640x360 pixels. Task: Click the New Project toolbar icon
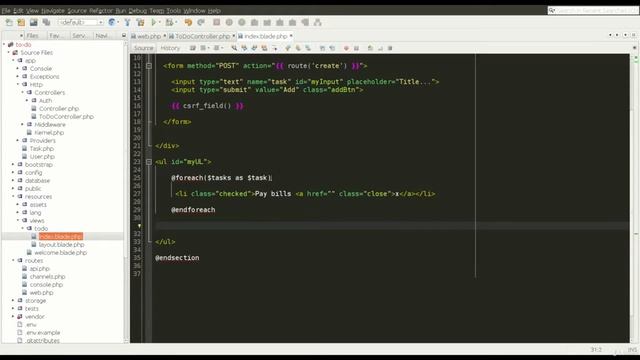[21, 22]
